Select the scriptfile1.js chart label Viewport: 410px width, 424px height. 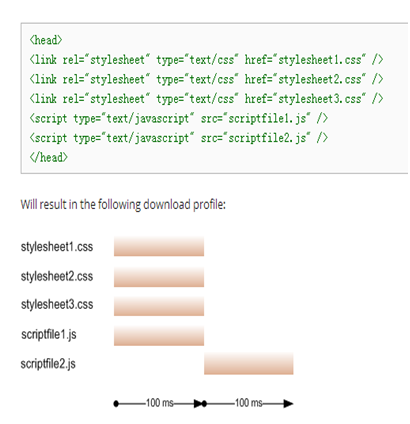click(49, 334)
